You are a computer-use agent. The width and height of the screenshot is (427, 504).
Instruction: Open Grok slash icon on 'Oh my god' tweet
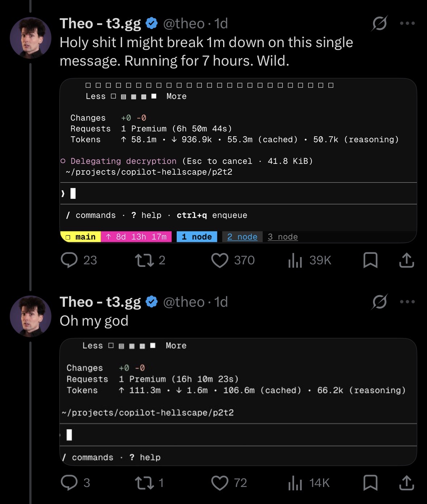click(379, 302)
